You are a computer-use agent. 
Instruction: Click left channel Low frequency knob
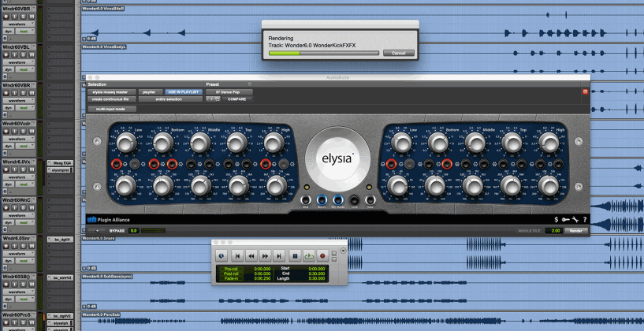125,186
